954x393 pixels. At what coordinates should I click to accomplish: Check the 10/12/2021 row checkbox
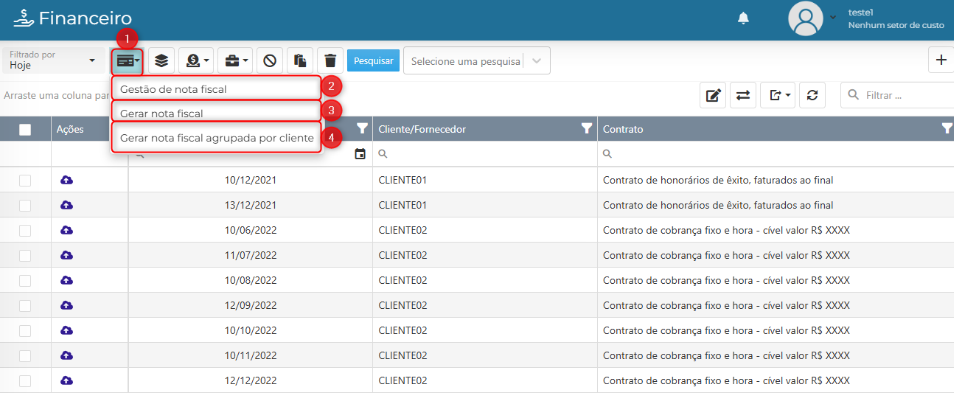(25, 181)
